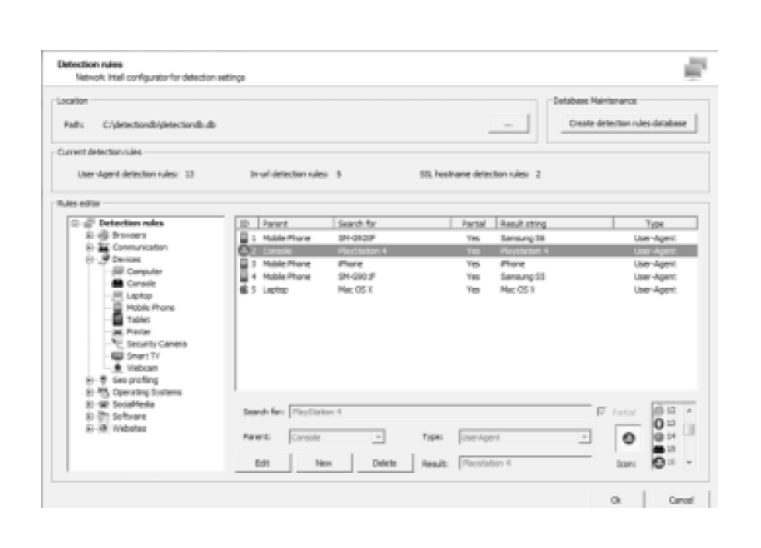Click Create detection rules database button

coord(628,123)
